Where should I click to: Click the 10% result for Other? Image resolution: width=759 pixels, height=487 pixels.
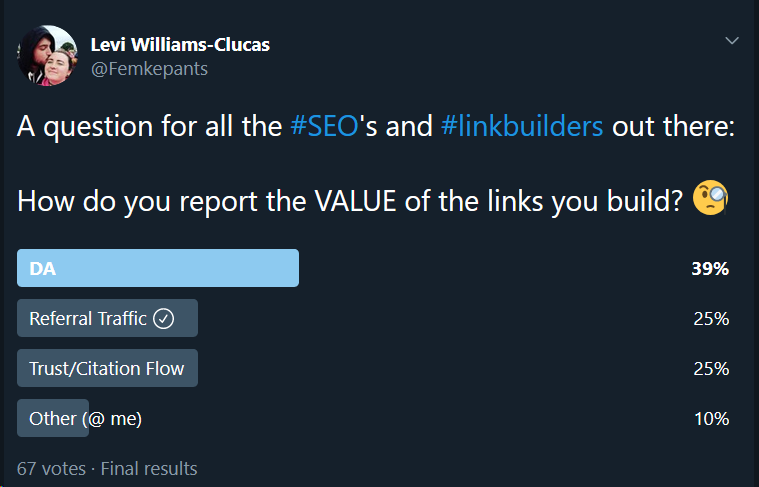pyautogui.click(x=712, y=419)
